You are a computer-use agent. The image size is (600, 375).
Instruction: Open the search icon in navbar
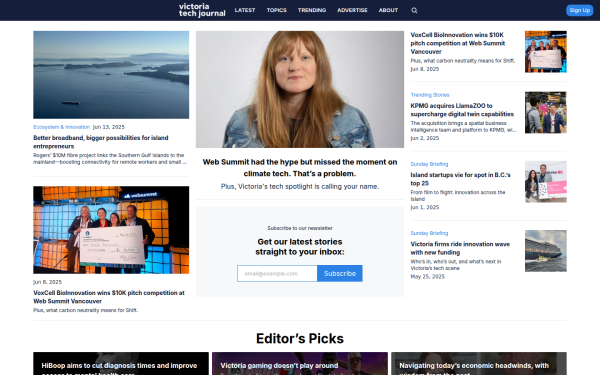tap(414, 10)
